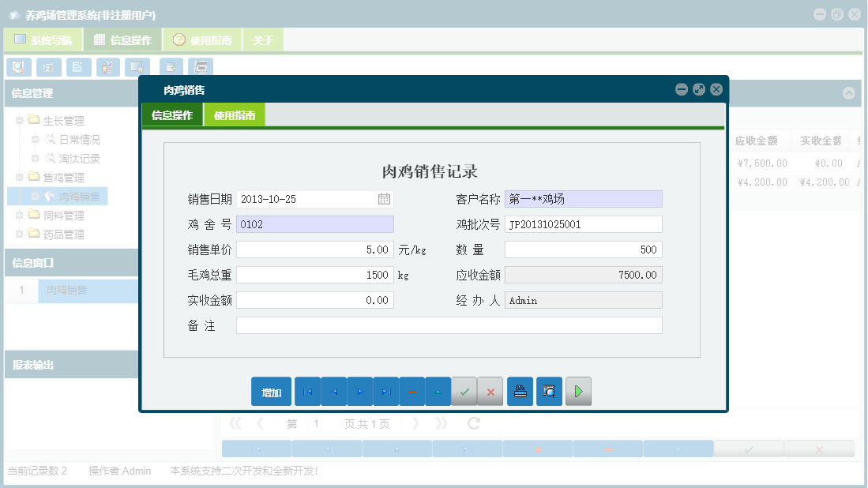This screenshot has width=868, height=488.
Task: Cancel edit with the red X icon
Action: [490, 392]
